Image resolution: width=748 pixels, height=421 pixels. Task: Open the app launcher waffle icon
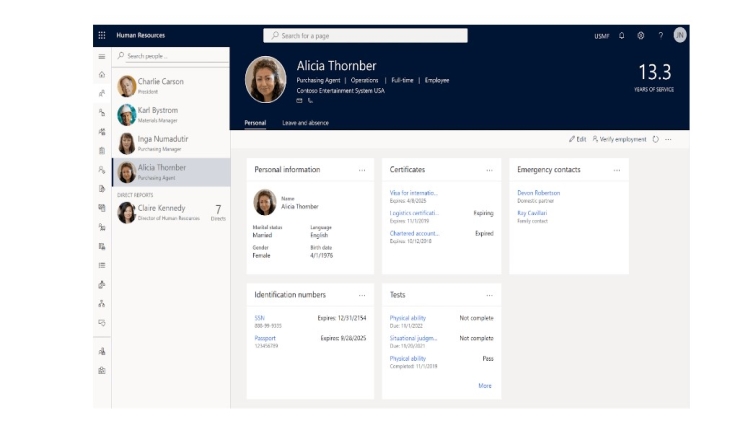point(101,36)
